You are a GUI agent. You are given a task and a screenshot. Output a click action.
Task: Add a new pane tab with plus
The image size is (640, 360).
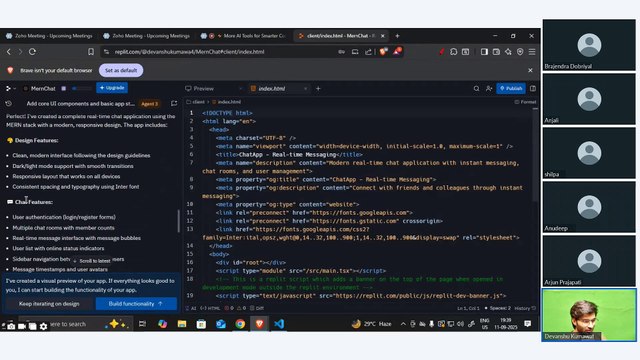point(318,89)
